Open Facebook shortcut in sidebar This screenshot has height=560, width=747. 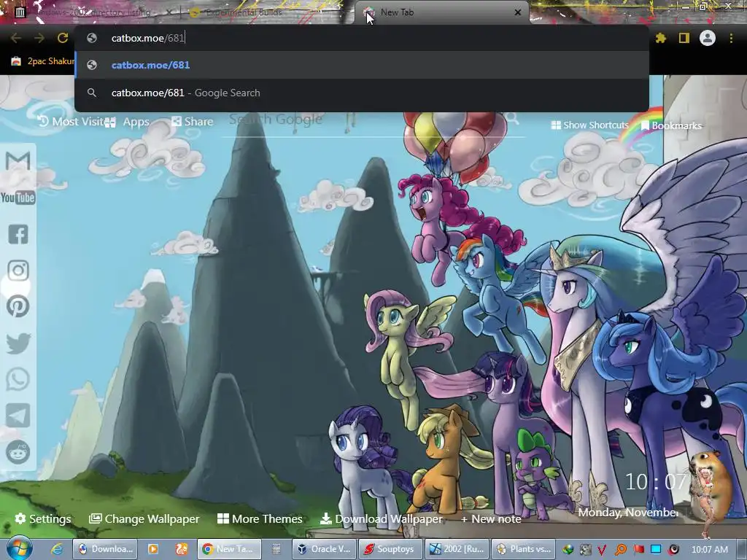pyautogui.click(x=18, y=234)
